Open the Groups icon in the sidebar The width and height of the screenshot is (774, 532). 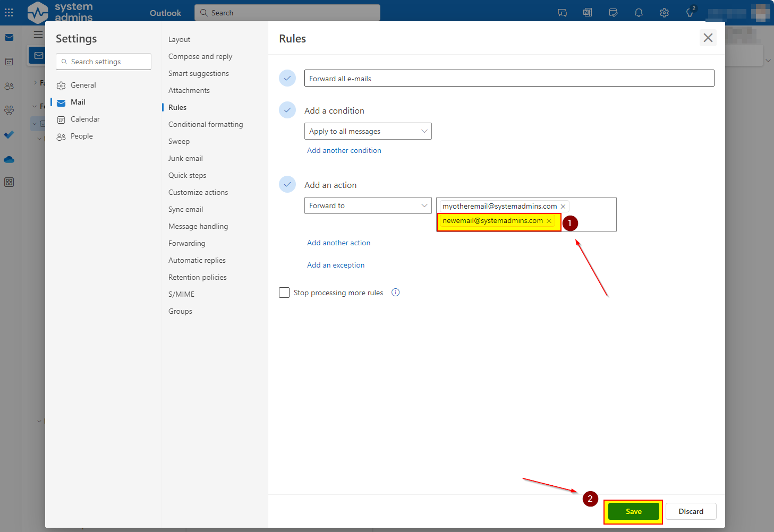coord(8,110)
